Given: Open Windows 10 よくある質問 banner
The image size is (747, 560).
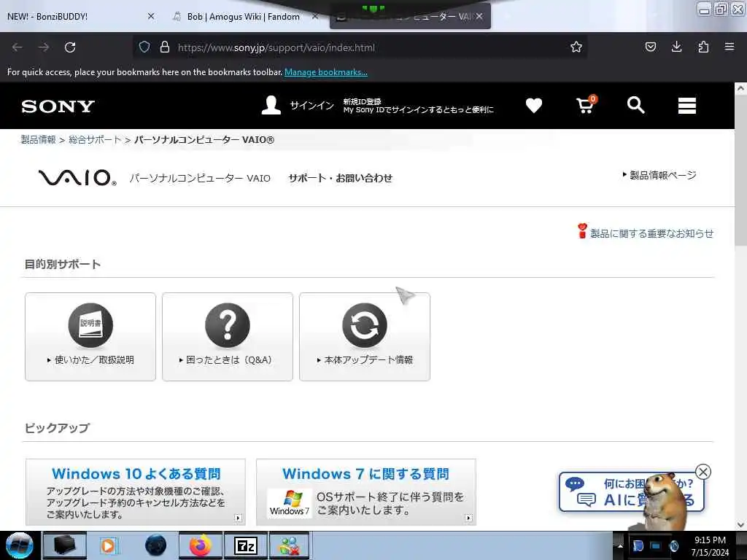Looking at the screenshot, I should click(x=136, y=492).
